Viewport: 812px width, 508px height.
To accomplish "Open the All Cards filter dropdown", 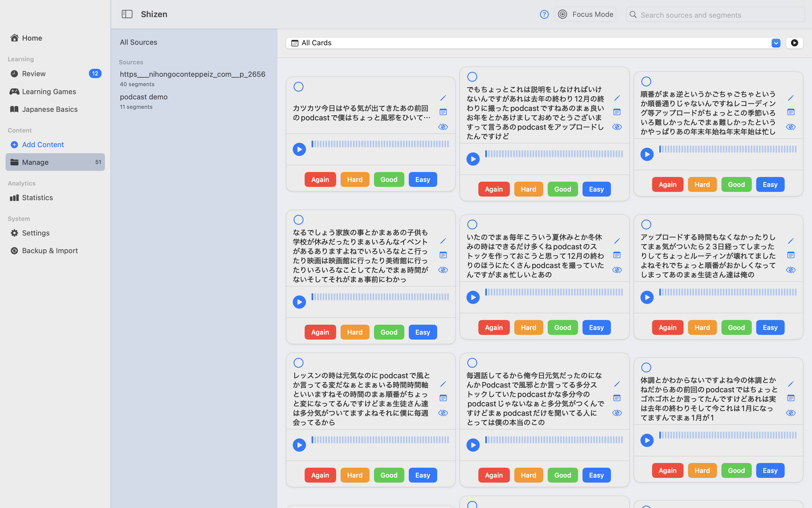I will click(534, 43).
